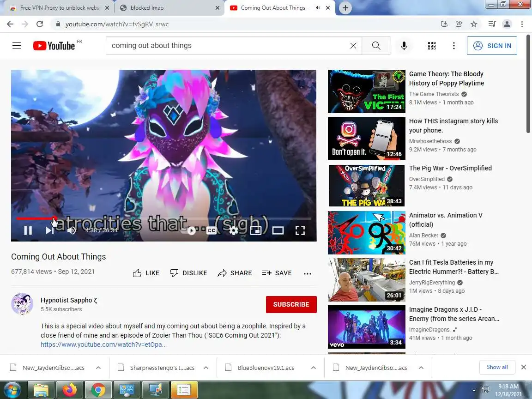Viewport: 532px width, 399px height.
Task: Bookmark this page with the star
Action: coord(474,24)
